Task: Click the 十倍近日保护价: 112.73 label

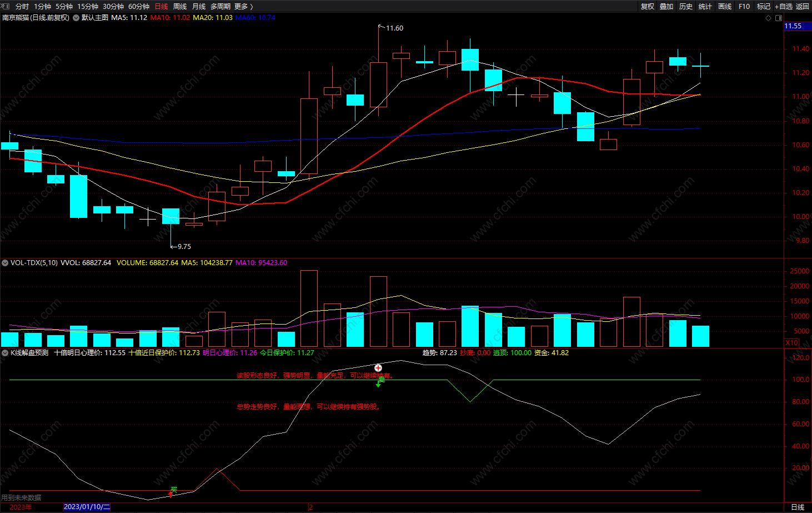Action: point(164,353)
